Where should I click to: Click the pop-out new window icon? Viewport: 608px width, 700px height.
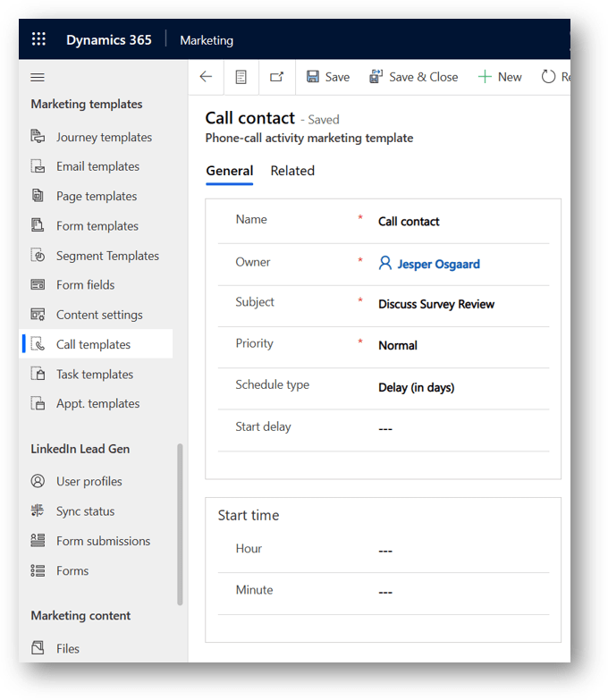coord(276,77)
